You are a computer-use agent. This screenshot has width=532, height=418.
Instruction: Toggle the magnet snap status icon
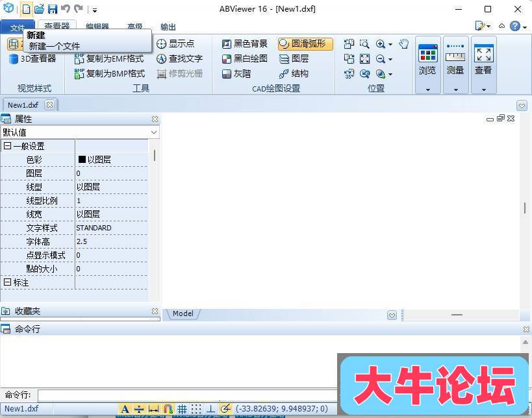tap(168, 409)
